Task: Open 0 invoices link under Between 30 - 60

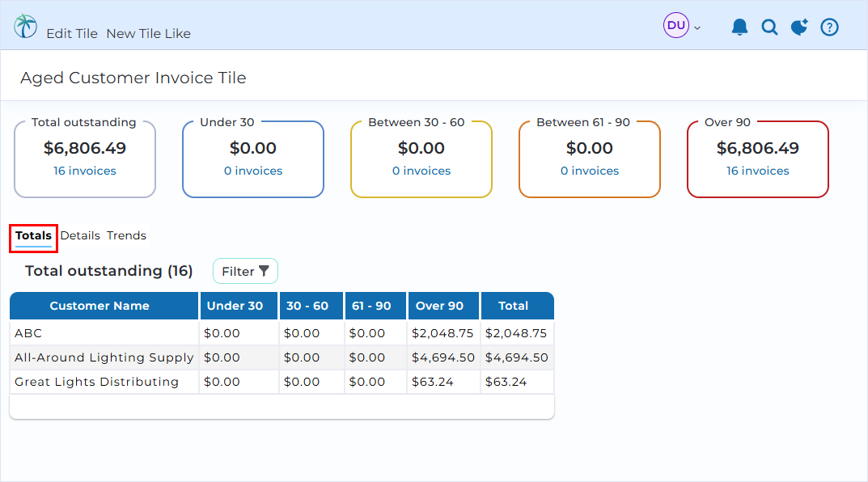Action: point(421,171)
